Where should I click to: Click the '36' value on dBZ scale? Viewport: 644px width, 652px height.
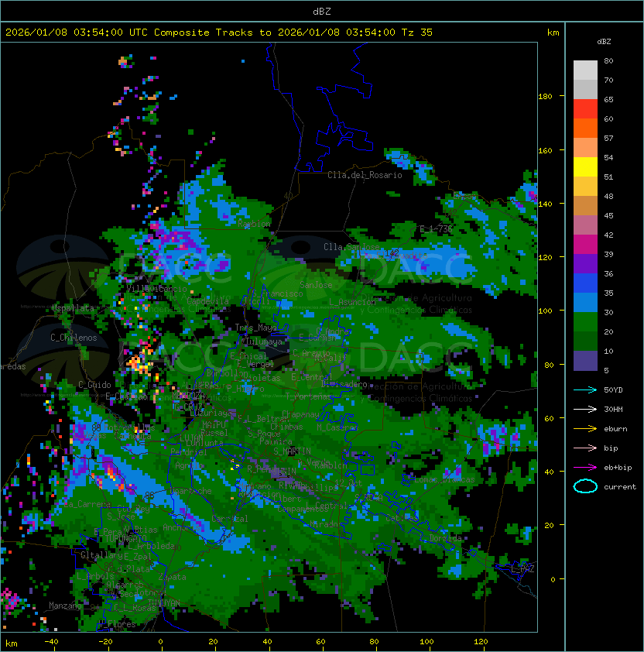pyautogui.click(x=608, y=273)
